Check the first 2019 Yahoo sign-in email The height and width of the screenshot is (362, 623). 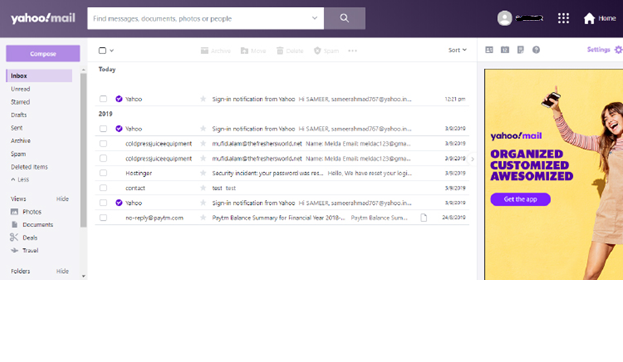(x=103, y=128)
